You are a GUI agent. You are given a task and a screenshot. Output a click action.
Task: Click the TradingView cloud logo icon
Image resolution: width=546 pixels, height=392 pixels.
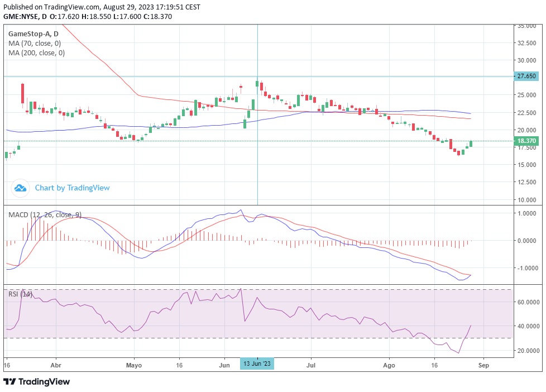pos(20,188)
